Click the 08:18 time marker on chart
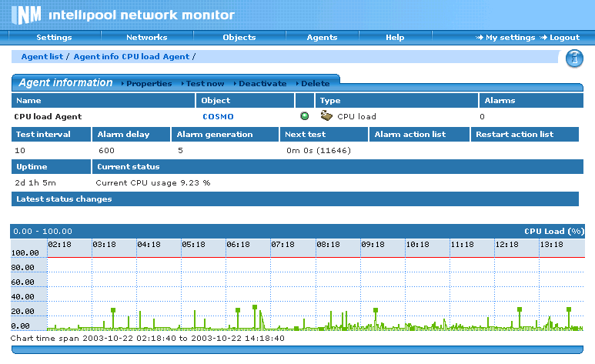The height and width of the screenshot is (364, 595). pyautogui.click(x=328, y=244)
